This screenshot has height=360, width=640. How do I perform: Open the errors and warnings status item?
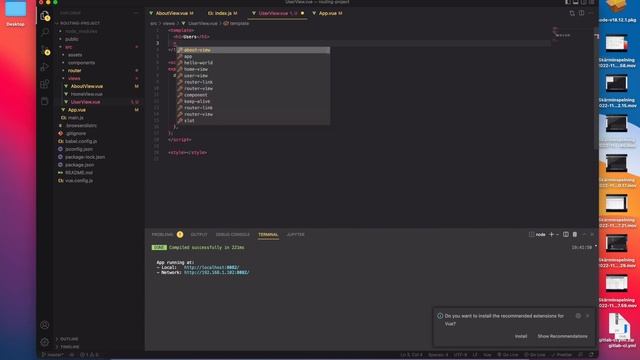(x=89, y=355)
